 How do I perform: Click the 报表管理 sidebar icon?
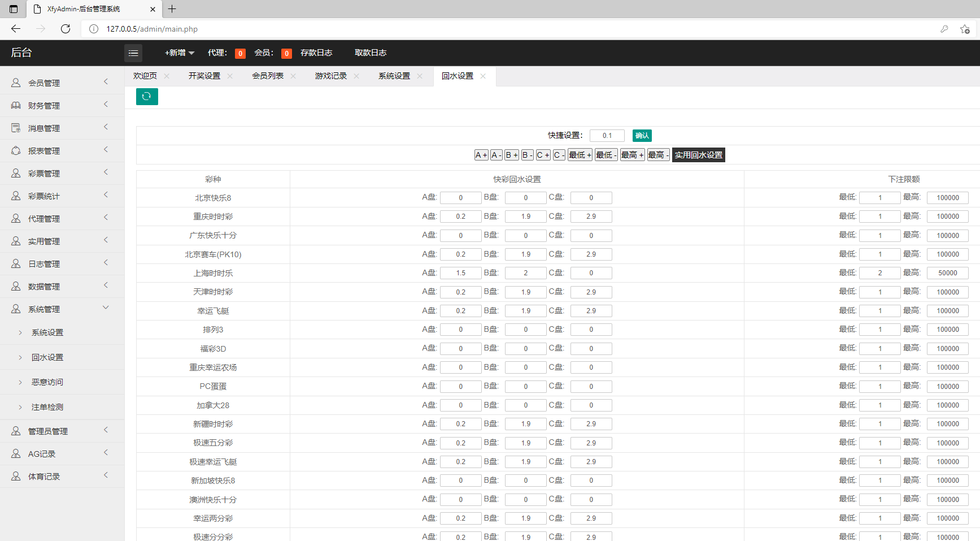(16, 150)
